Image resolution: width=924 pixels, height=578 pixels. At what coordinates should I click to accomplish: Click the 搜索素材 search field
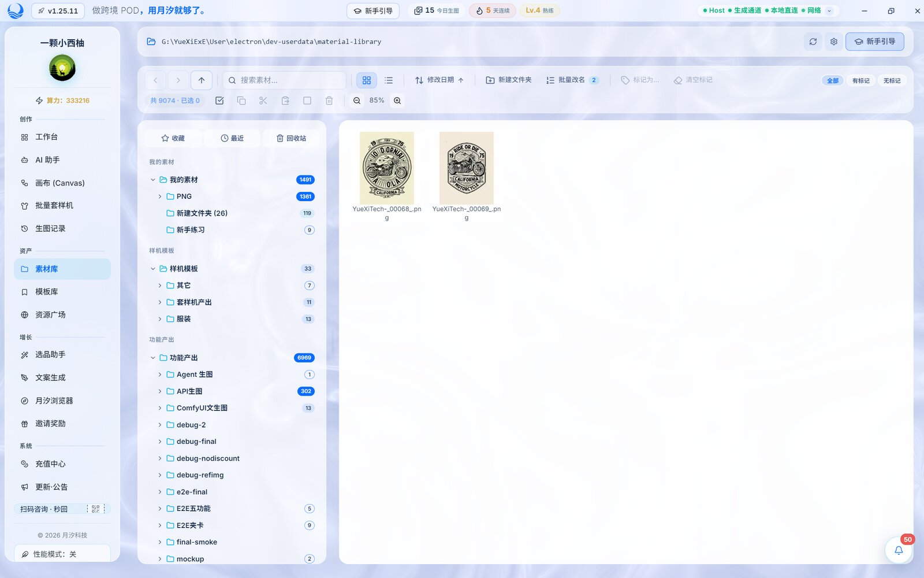coord(284,80)
